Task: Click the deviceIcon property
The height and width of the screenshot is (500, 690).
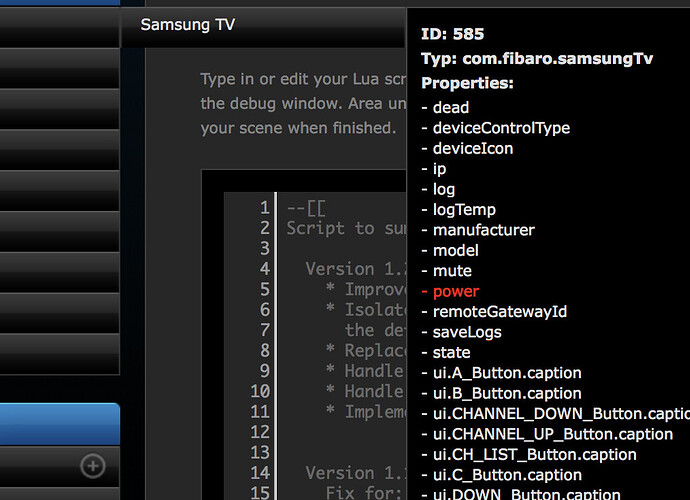Action: coord(473,148)
